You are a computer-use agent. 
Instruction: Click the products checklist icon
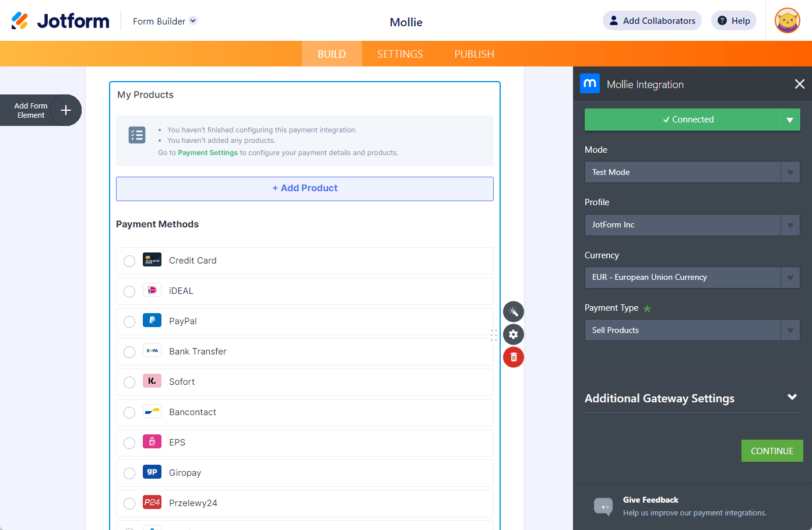pyautogui.click(x=137, y=135)
